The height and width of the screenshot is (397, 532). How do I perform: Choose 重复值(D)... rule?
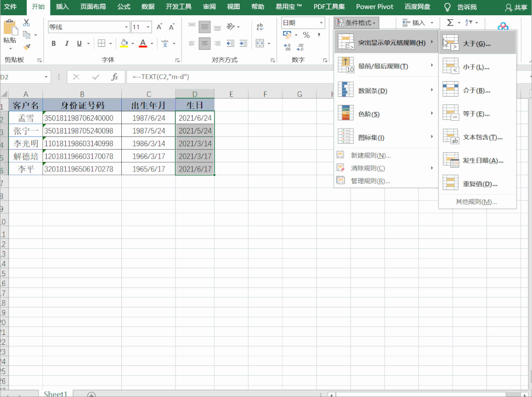(x=477, y=184)
